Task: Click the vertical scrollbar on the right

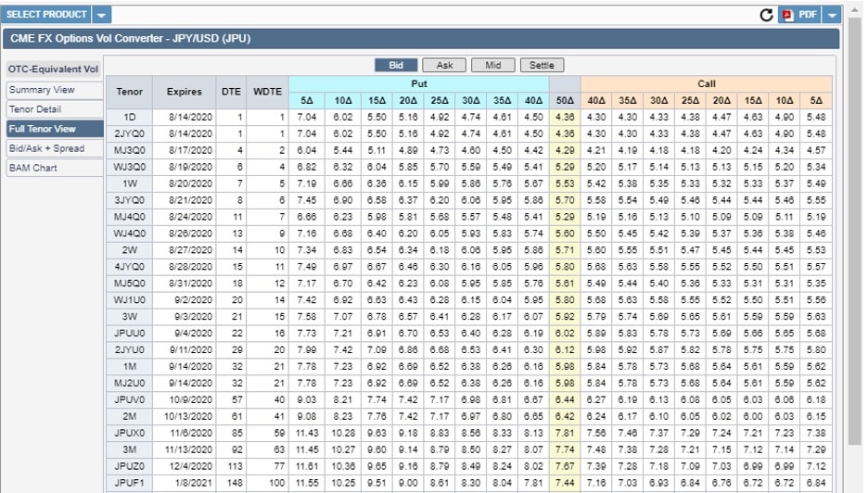Action: click(x=854, y=232)
